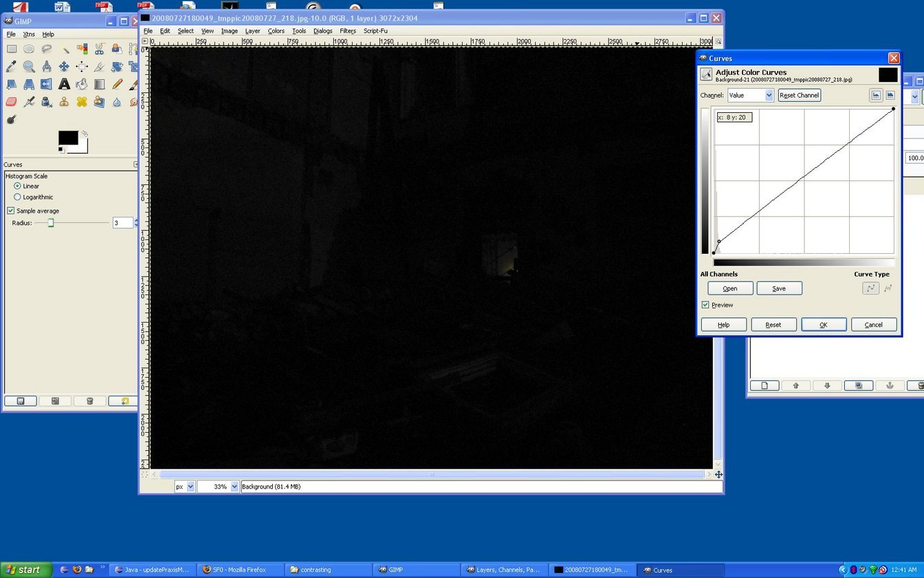Uncheck the Preview checkbox in Curves
Viewport: 924px width, 578px height.
coord(705,305)
